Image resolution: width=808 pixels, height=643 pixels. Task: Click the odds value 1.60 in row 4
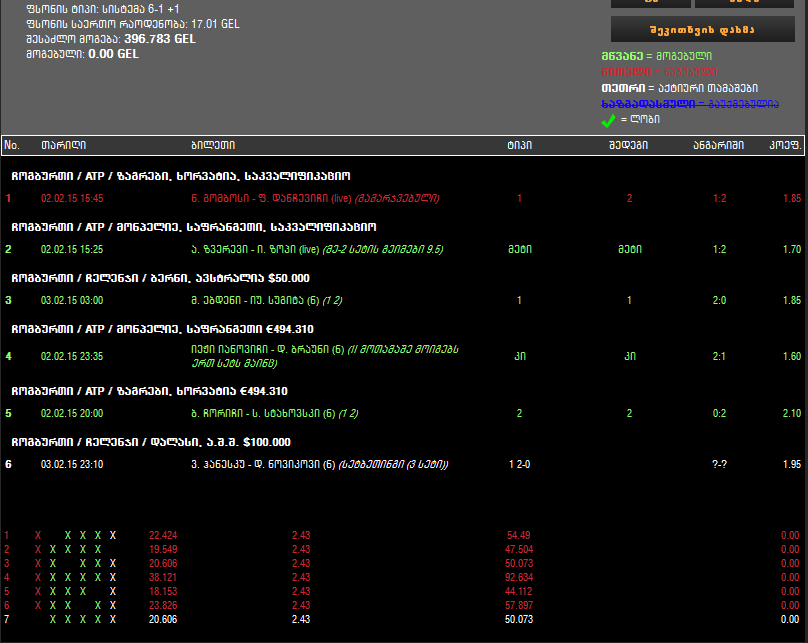(792, 356)
